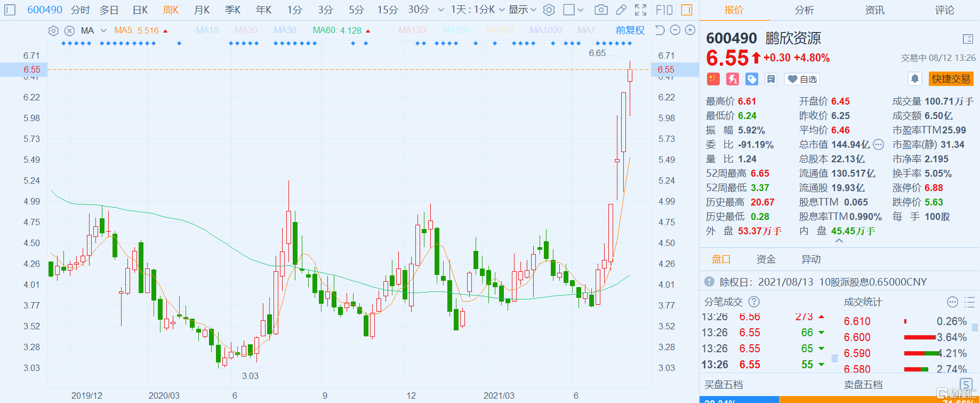980x403 pixels.
Task: Open the F10 company info
Action: click(664, 10)
